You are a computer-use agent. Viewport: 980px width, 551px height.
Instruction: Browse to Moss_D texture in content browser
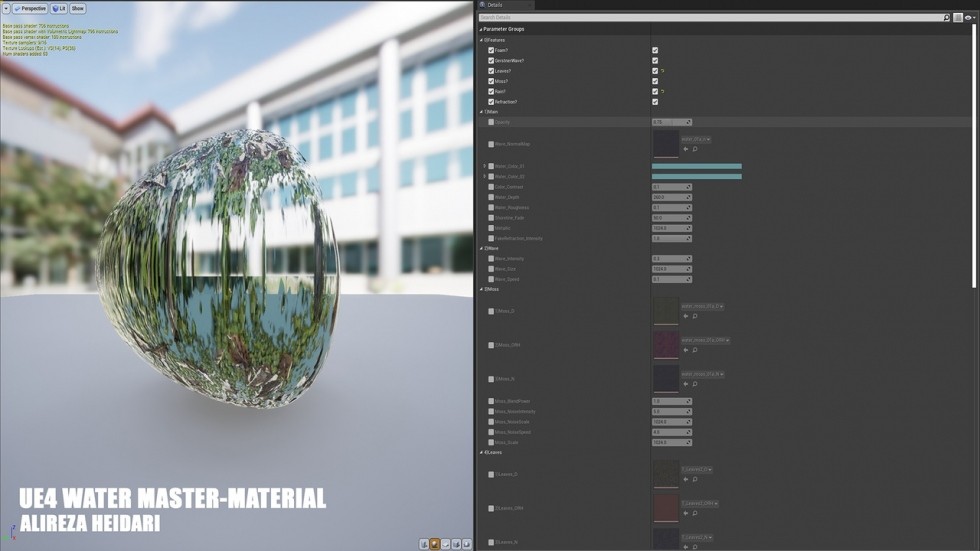pos(695,316)
